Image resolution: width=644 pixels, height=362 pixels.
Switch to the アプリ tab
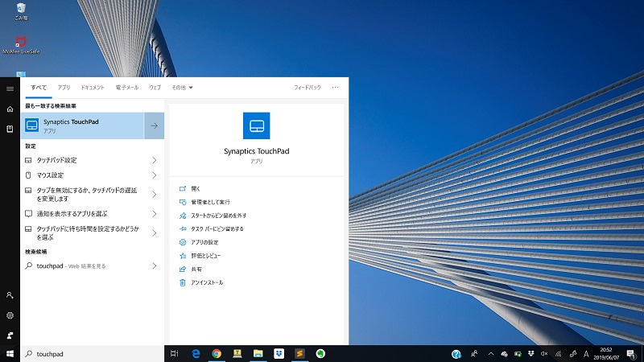point(64,88)
